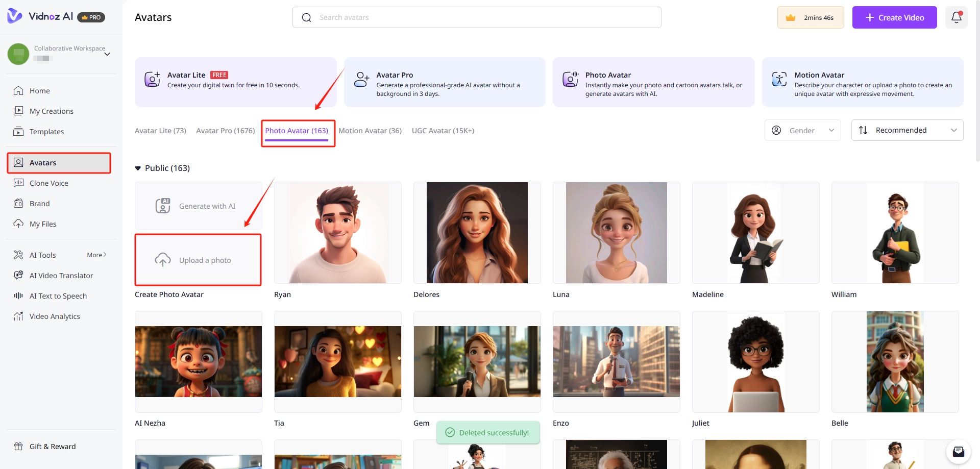Viewport: 980px width, 469px height.
Task: Click the Vidnoz AI logo
Action: tap(41, 16)
